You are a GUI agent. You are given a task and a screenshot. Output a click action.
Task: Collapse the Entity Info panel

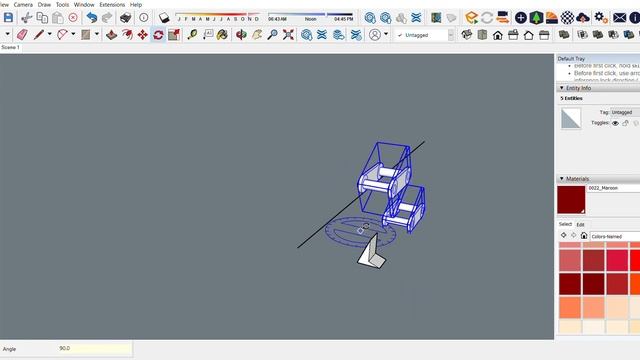click(x=562, y=88)
